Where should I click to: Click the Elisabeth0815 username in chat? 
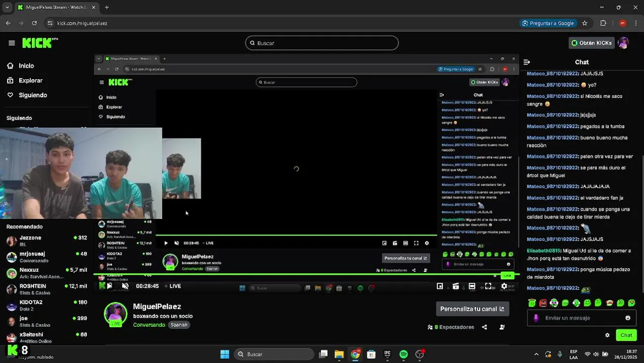coord(543,251)
